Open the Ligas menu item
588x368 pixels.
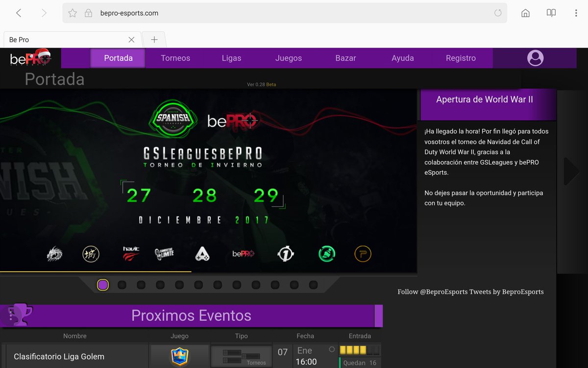231,58
